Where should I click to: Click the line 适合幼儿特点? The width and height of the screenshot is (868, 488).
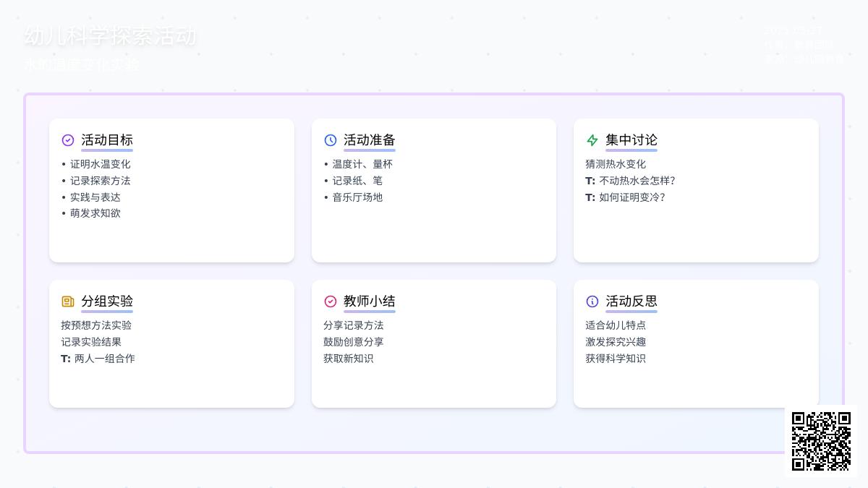point(616,325)
